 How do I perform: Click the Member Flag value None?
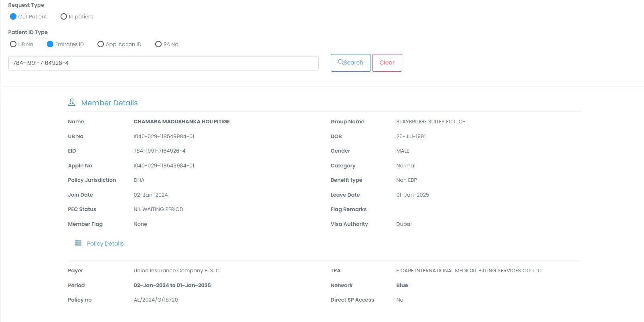[140, 224]
